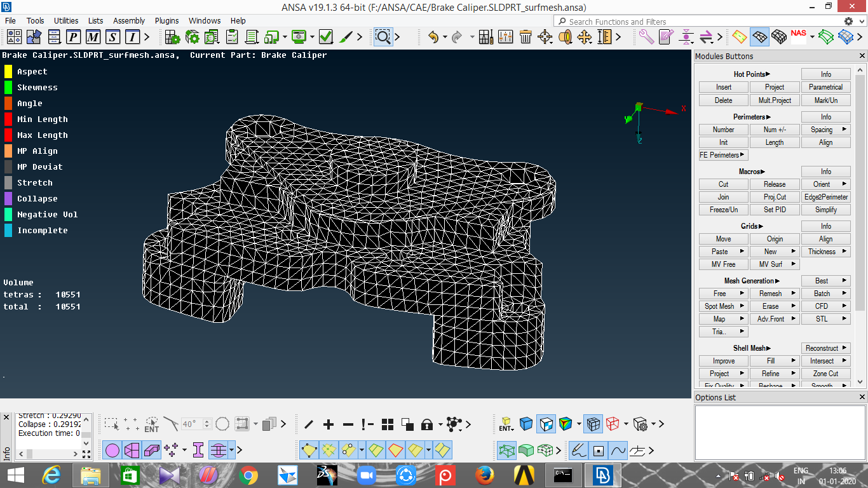868x488 pixels.
Task: Open the Tools menu
Action: click(36, 20)
